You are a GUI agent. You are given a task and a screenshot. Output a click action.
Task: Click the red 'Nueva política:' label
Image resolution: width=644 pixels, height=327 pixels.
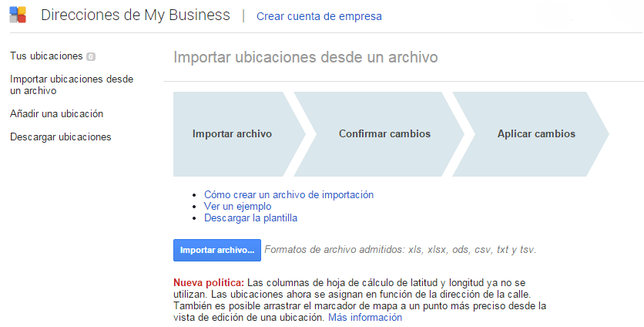(x=209, y=282)
